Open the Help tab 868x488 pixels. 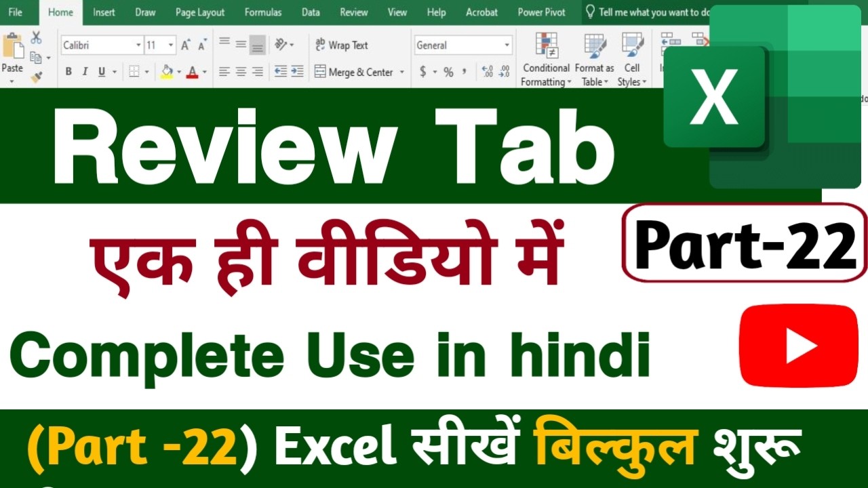[437, 12]
